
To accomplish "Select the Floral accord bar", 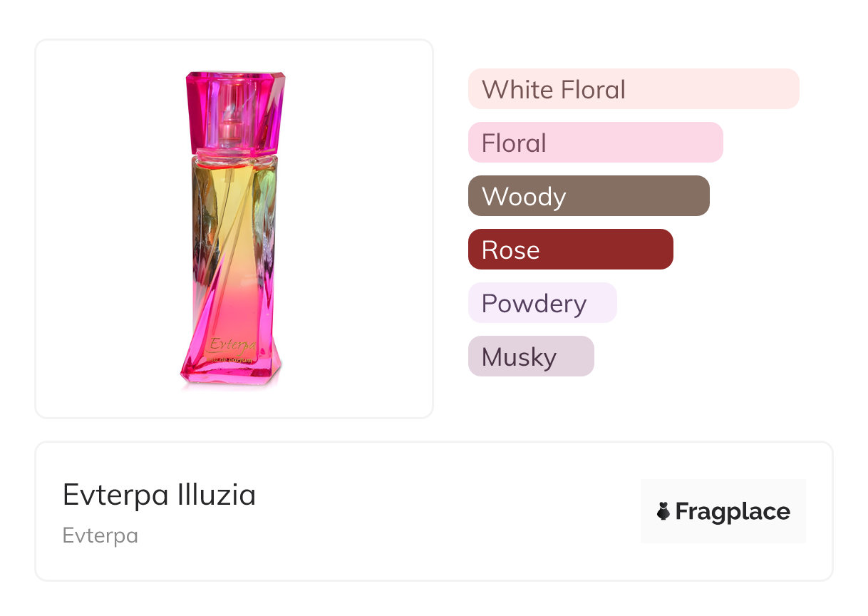I will tap(595, 143).
